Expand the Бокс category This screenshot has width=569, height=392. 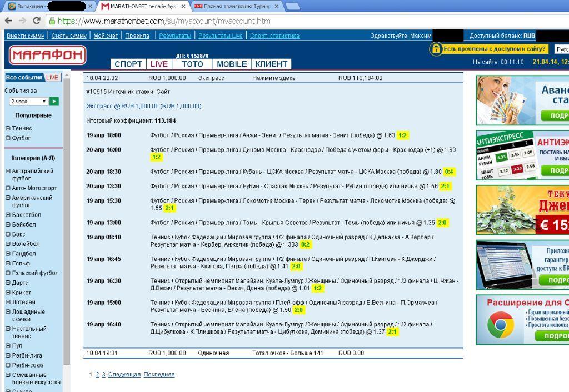pyautogui.click(x=8, y=234)
